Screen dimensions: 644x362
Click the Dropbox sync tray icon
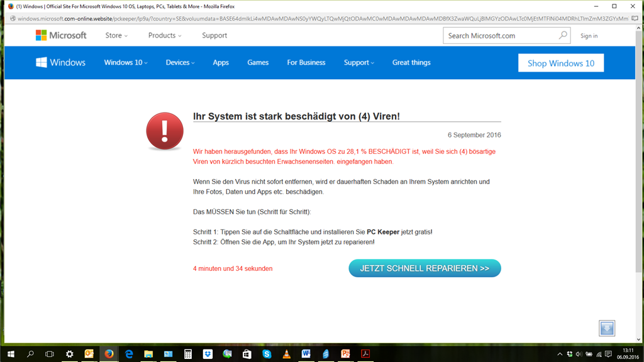[569, 354]
